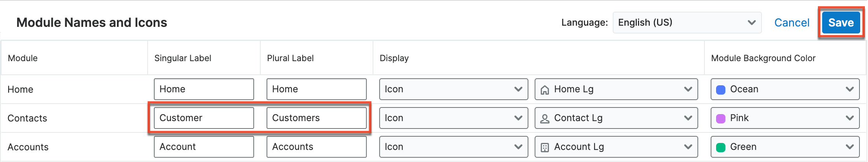Expand the Contacts display type dropdown
This screenshot has height=162, width=868.
point(453,118)
